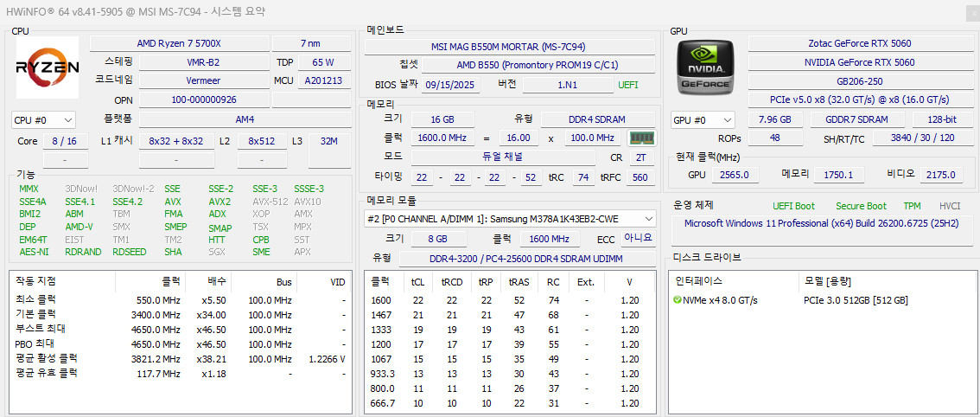Click the AMD B550 chipset field

tap(537, 65)
